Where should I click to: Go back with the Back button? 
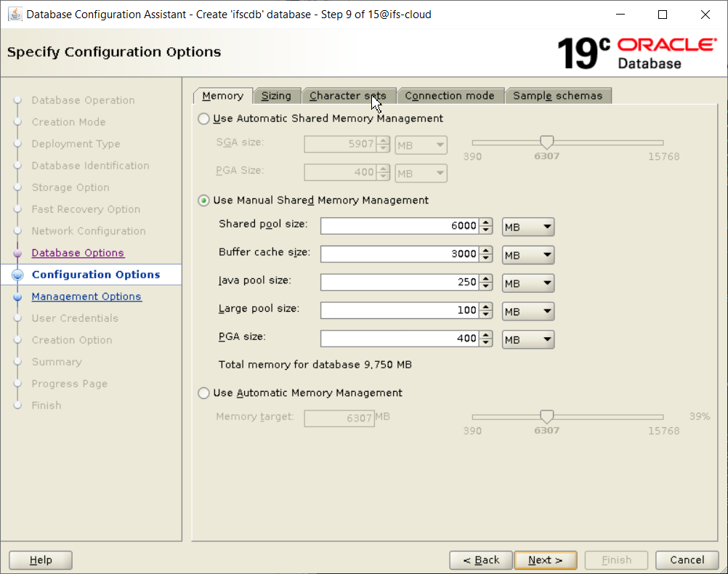point(481,560)
